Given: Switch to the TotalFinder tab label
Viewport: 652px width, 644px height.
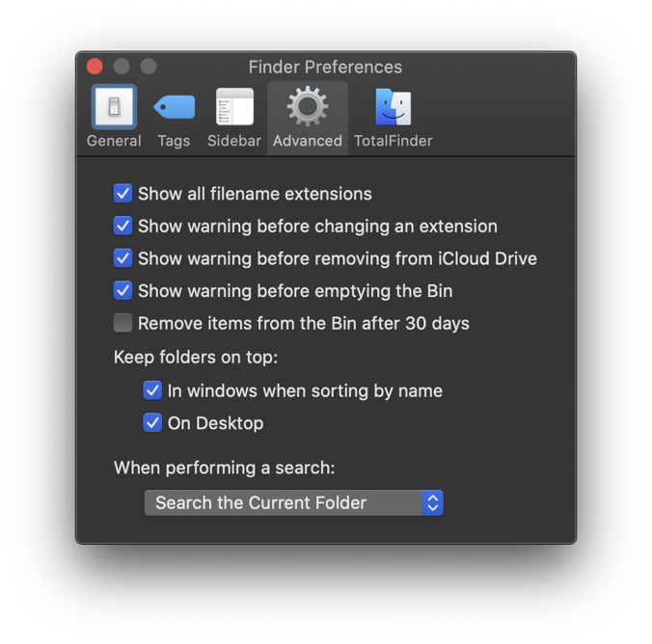Looking at the screenshot, I should click(x=393, y=141).
